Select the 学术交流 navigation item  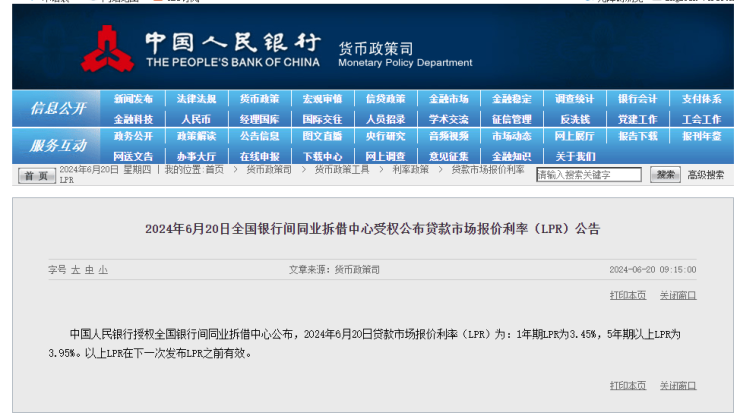click(x=449, y=119)
